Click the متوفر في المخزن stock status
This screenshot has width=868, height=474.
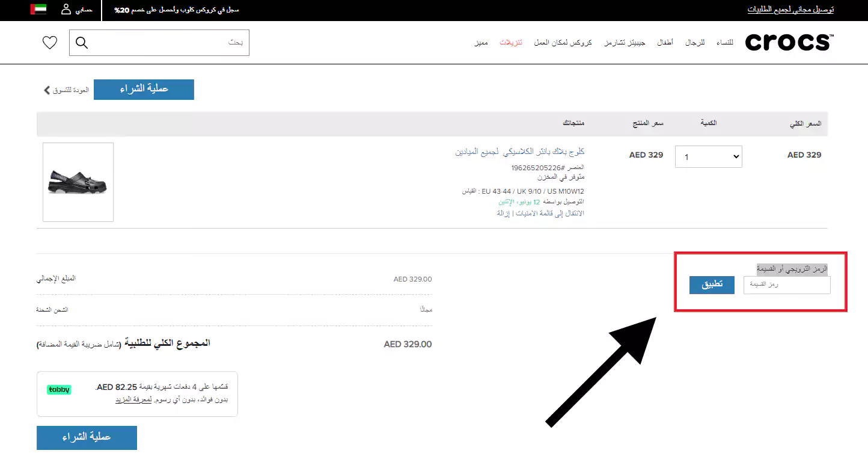pyautogui.click(x=560, y=177)
